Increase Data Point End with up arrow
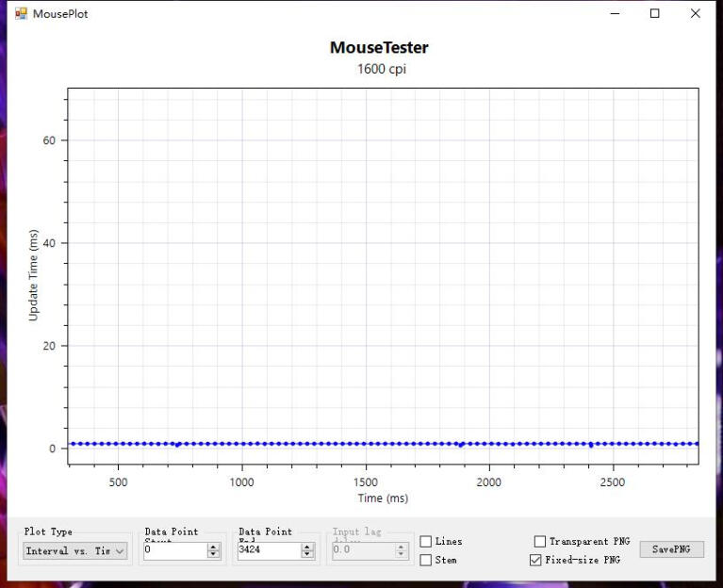Viewport: 723px width, 588px height. (x=307, y=547)
